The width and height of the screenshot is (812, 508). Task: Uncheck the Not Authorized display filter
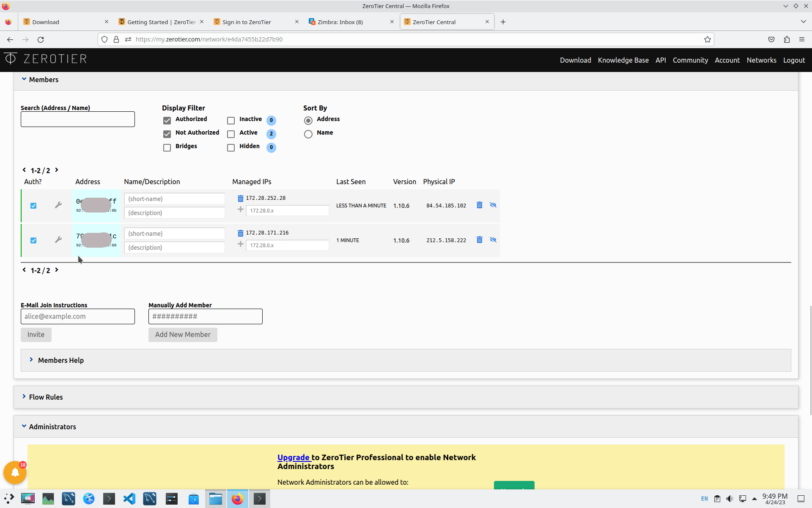click(x=167, y=134)
